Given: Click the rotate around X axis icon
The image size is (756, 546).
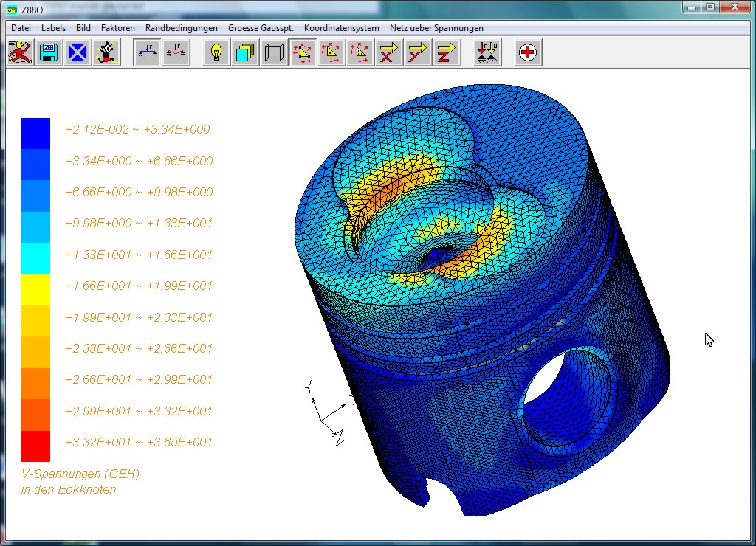Looking at the screenshot, I should 388,53.
